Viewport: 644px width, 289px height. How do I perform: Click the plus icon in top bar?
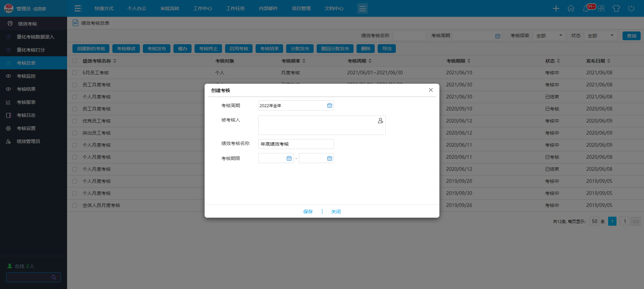point(556,8)
